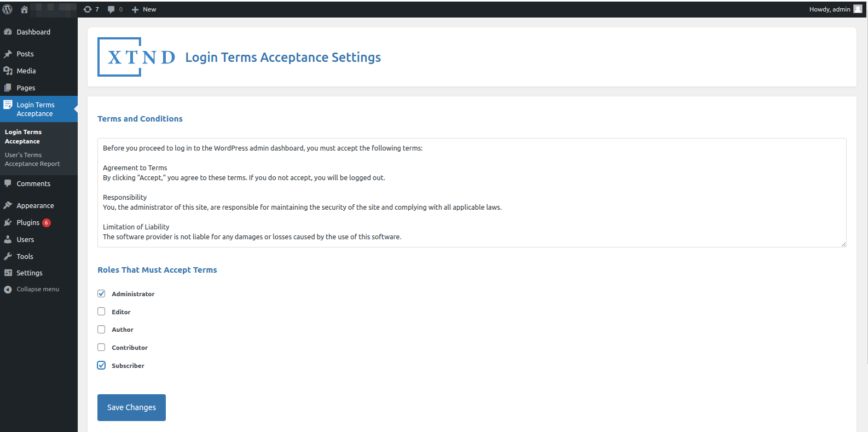Uncheck the Subscriber role checkbox

(101, 365)
